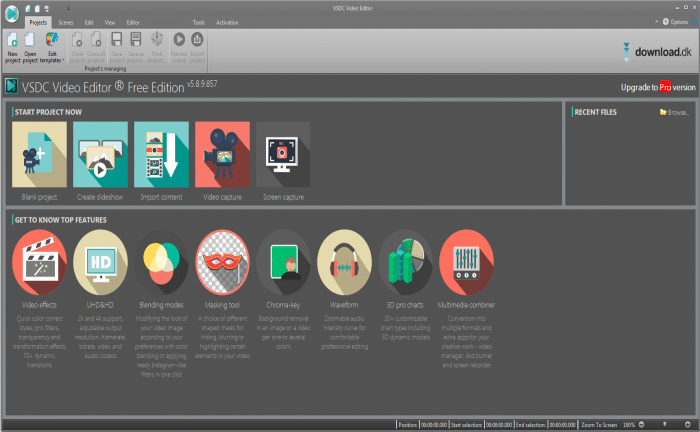Click the Create slideshow tile
The height and width of the screenshot is (432, 700).
(x=100, y=154)
